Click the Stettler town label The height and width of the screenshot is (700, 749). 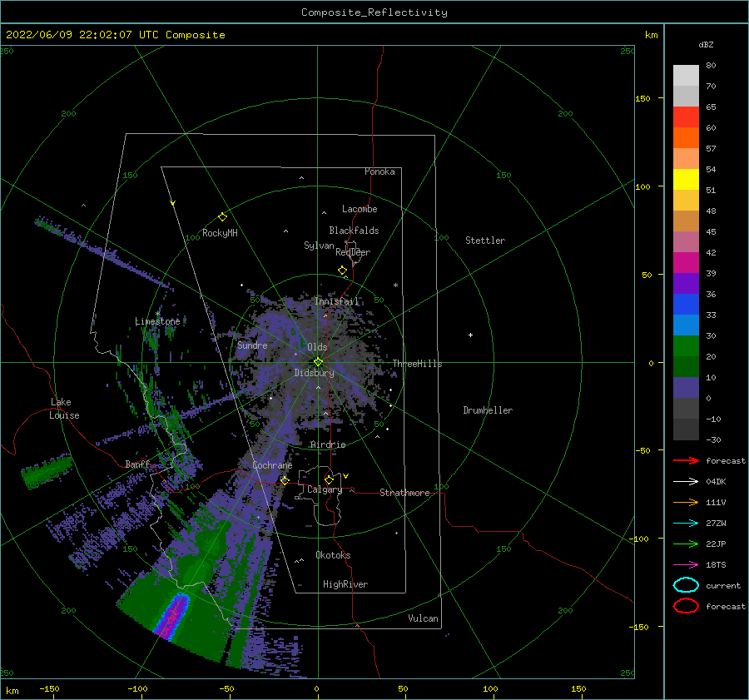485,241
